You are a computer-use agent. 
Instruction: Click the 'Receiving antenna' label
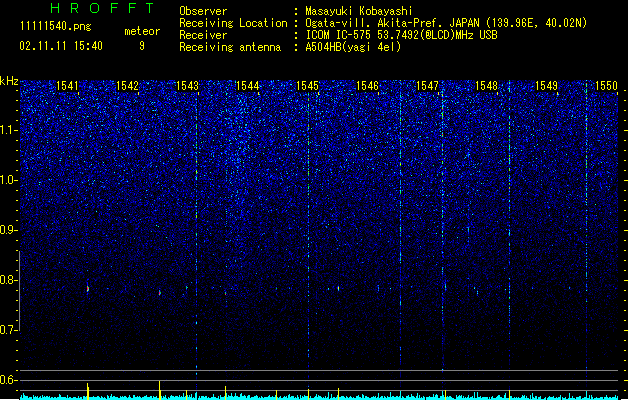[230, 47]
